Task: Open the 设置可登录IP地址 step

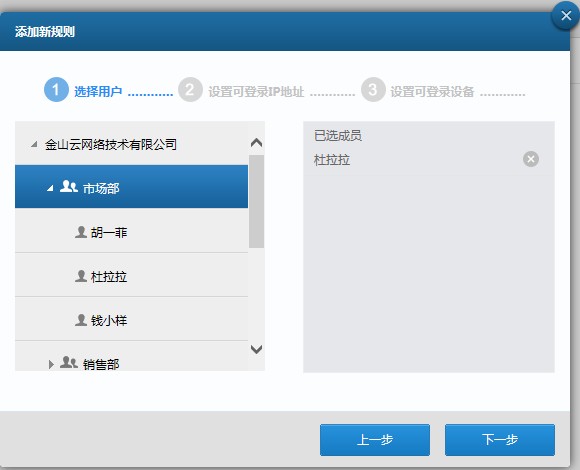Action: (256, 91)
